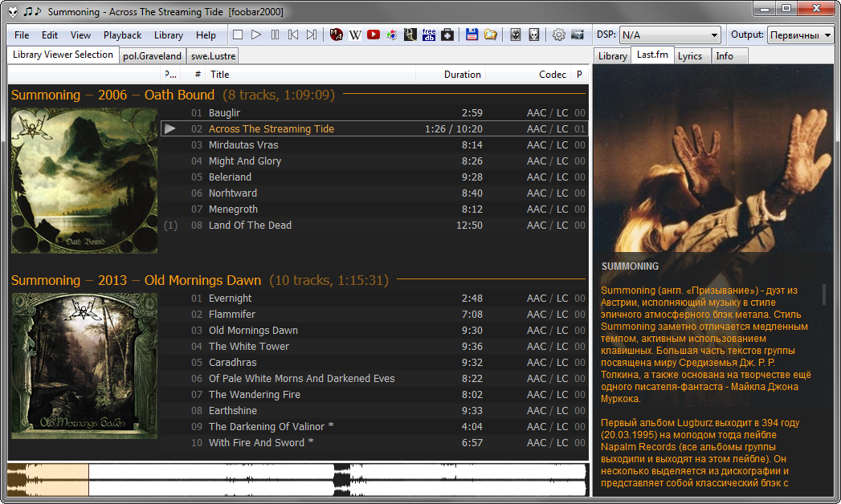Open the View menu
The image size is (841, 504).
(80, 35)
